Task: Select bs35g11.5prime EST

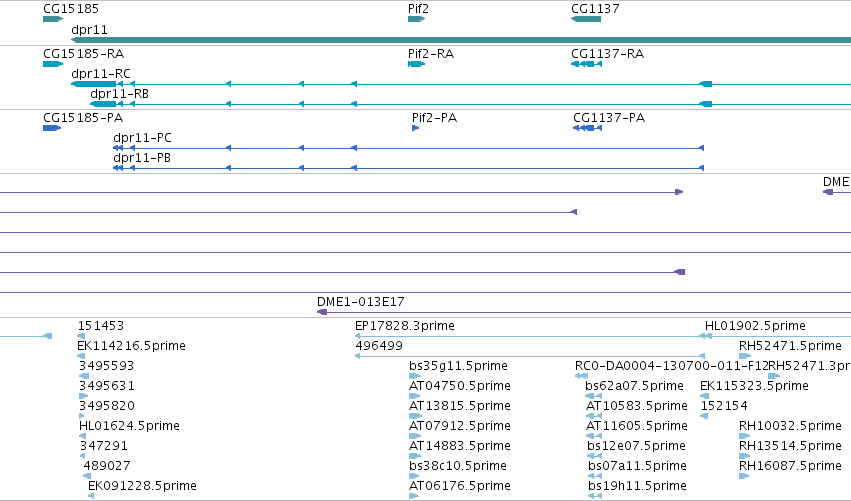Action: point(415,376)
